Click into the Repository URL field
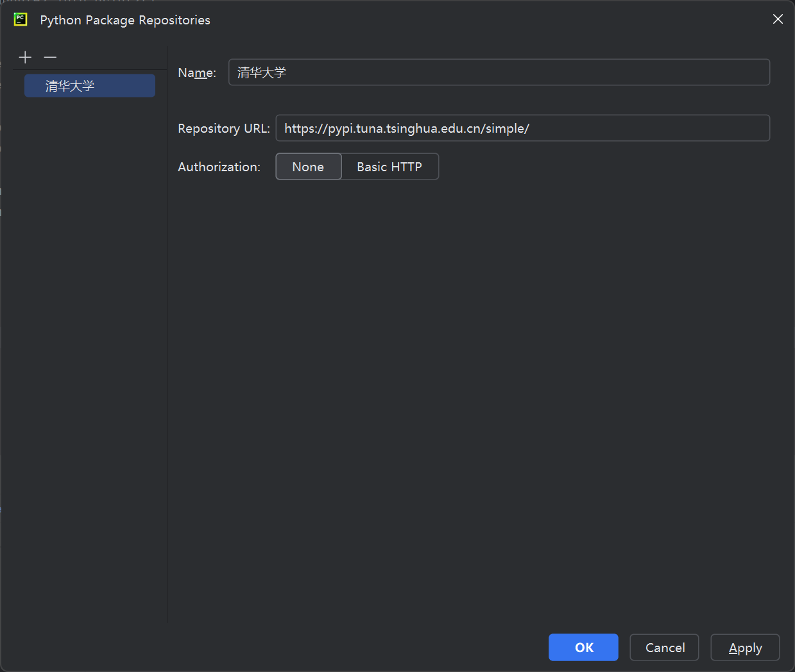This screenshot has width=795, height=672. [x=522, y=128]
